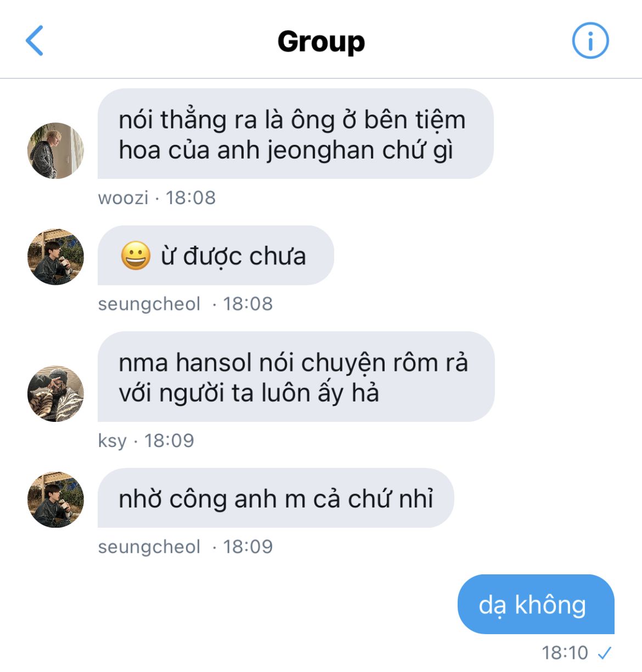
Task: Go back using the blue chevron arrow
Action: tap(34, 41)
